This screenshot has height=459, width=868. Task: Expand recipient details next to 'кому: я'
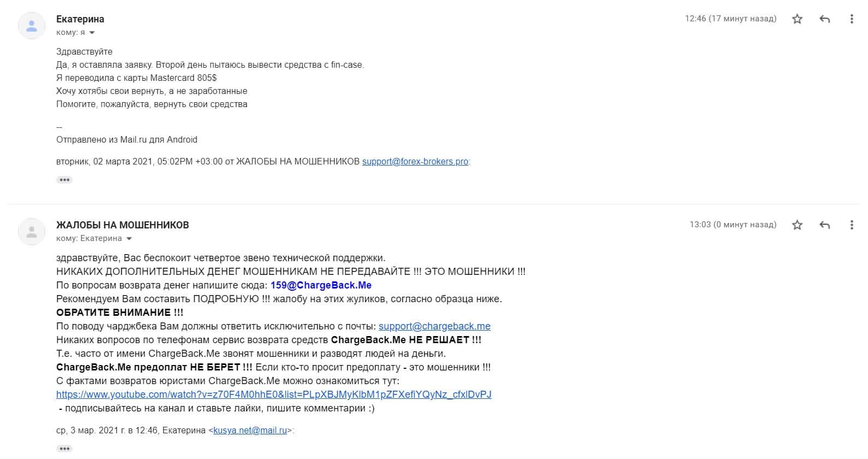92,33
